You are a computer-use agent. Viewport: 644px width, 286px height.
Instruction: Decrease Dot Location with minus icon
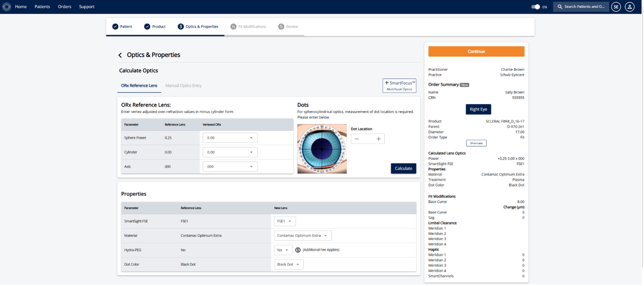[x=357, y=139]
